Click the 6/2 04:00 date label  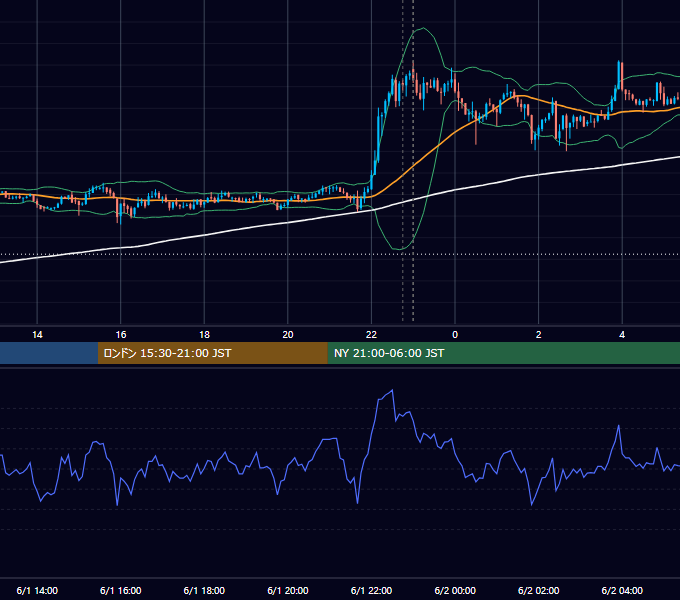coord(622,590)
